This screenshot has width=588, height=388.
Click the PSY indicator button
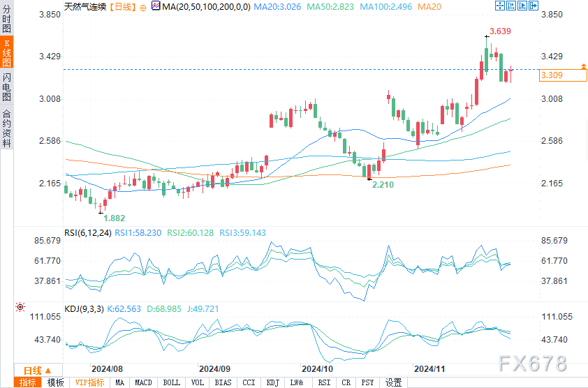tap(368, 382)
